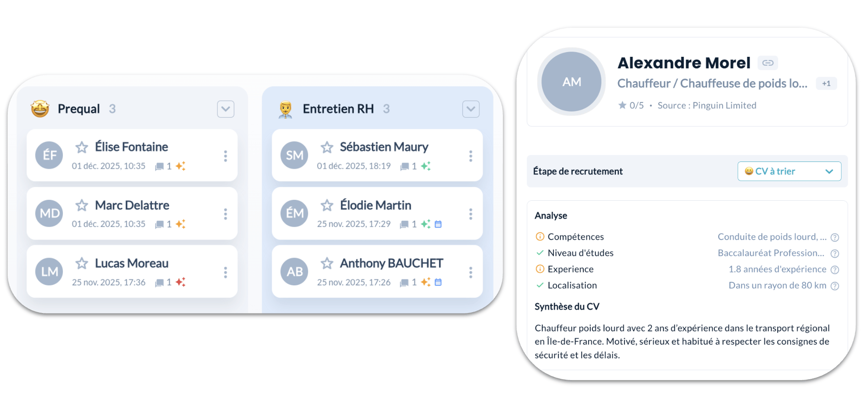Viewport: 868px width, 404px height.
Task: Click the copy link icon beside Alexandre Morel
Action: [768, 63]
